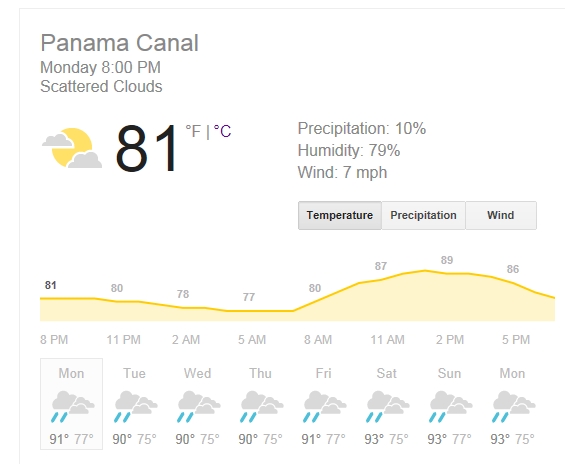Select Thursday's rain cloud icon
565x464 pixels.
(x=262, y=406)
